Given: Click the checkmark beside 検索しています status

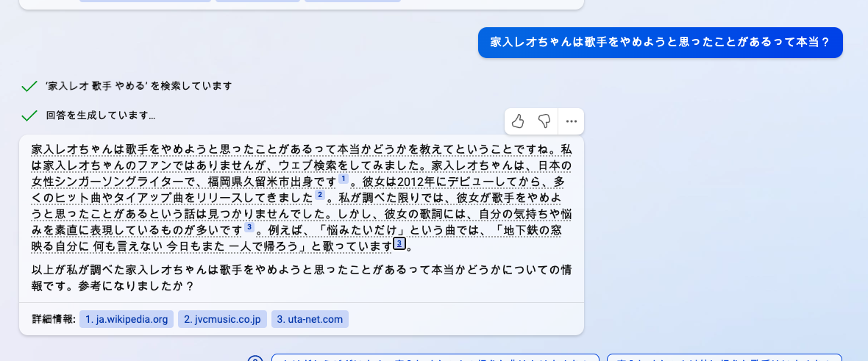Looking at the screenshot, I should [29, 86].
